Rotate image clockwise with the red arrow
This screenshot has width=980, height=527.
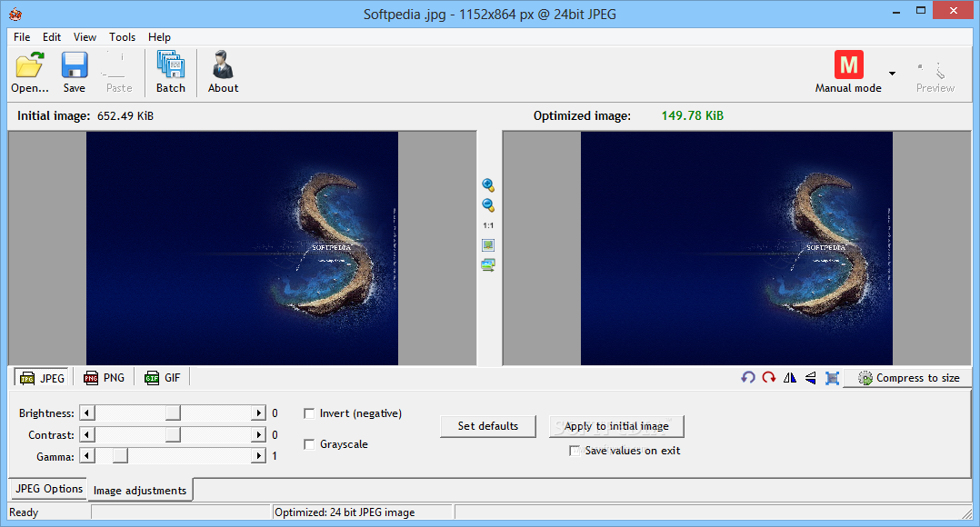[x=769, y=377]
